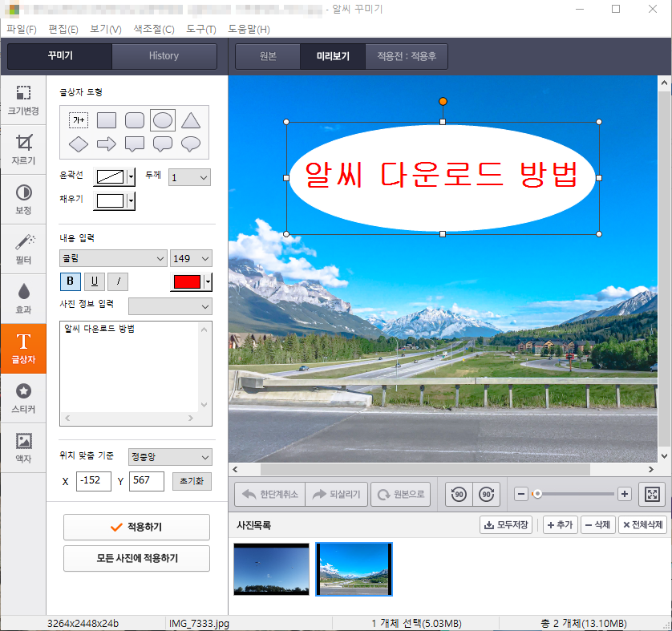Click the zoom slider handle

tap(537, 494)
